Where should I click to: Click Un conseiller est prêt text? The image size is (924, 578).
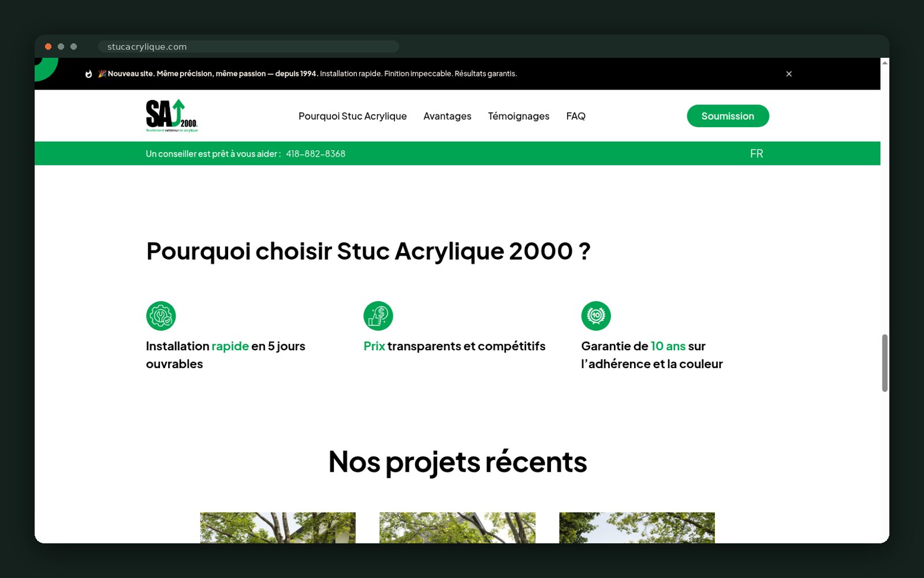213,154
